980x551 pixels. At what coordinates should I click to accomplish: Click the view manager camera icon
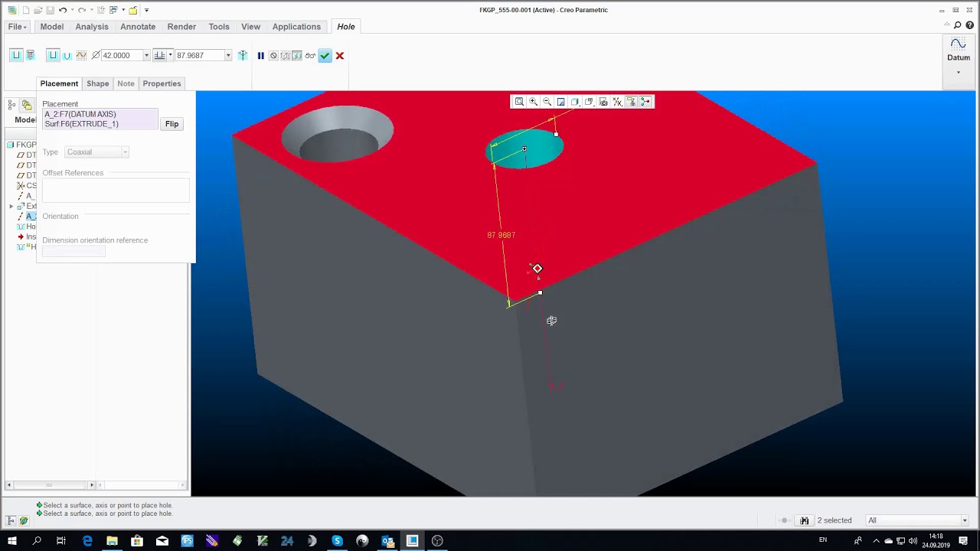click(x=603, y=102)
